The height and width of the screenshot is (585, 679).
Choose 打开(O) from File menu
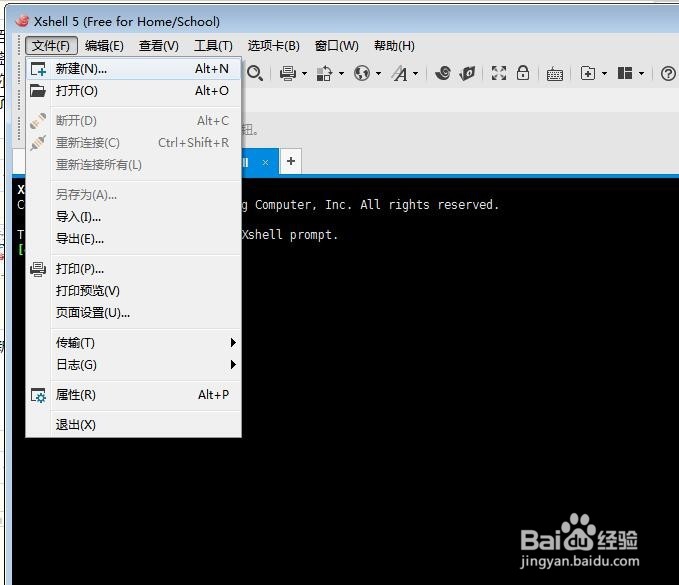[133, 91]
